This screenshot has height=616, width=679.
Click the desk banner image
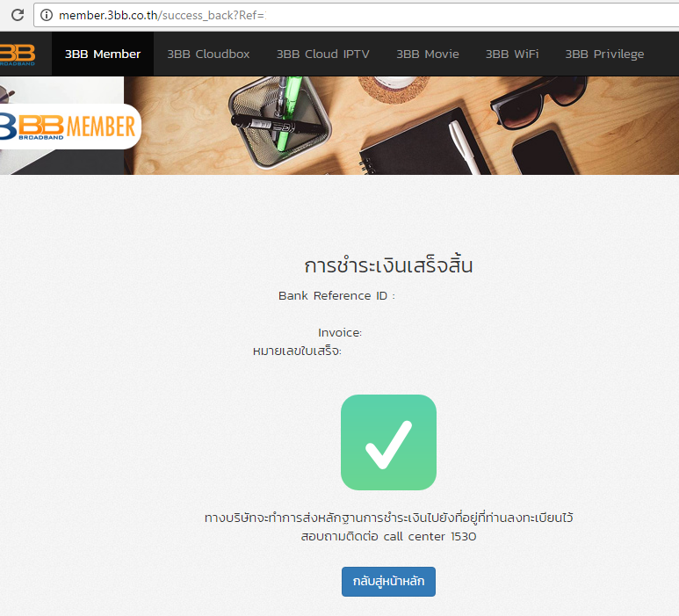(401, 126)
